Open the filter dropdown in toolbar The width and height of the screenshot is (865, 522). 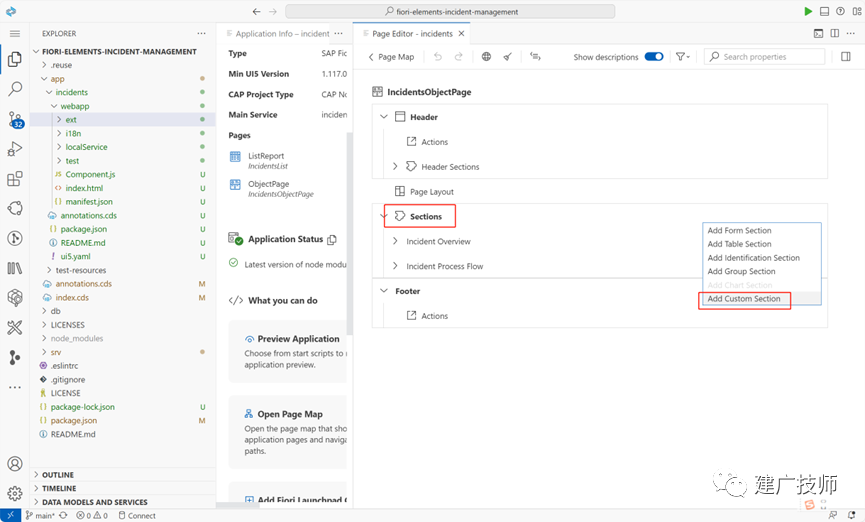tap(682, 57)
